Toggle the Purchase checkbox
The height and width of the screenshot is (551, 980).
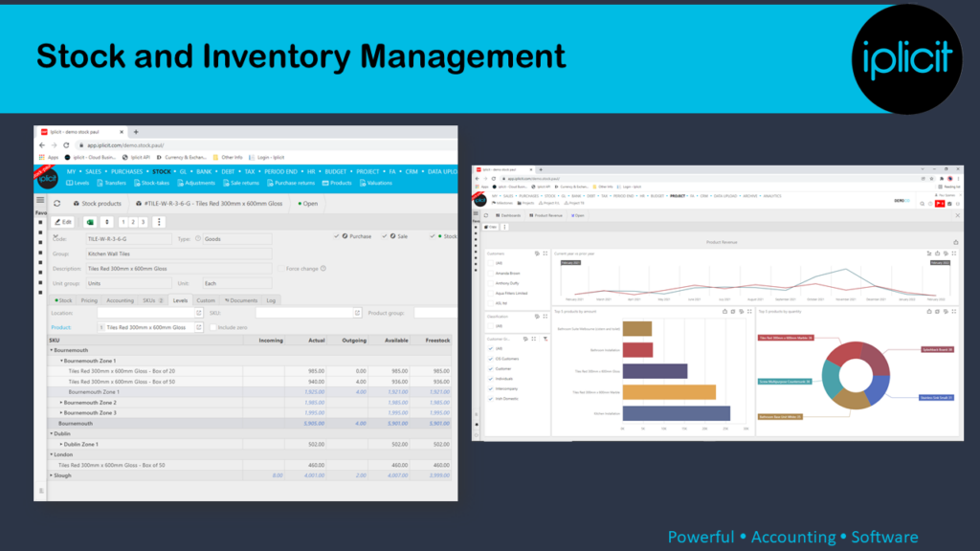coord(336,236)
